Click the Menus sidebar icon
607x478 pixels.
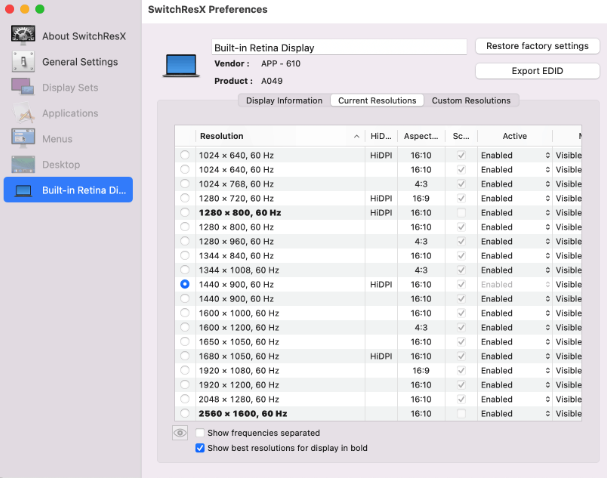(23, 139)
